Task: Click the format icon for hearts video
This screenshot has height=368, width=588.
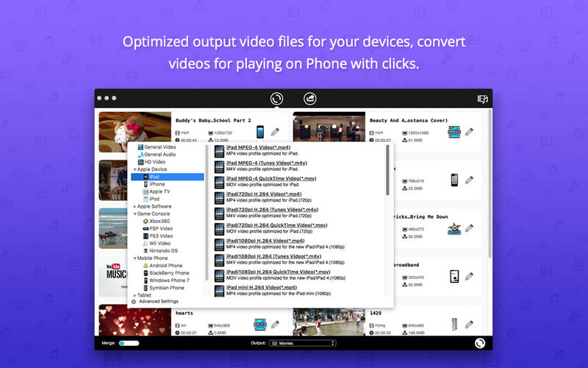Action: coord(260,325)
